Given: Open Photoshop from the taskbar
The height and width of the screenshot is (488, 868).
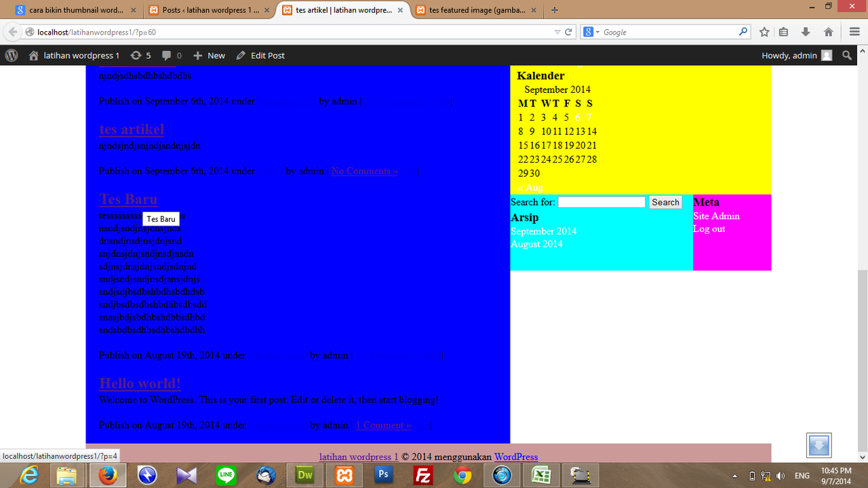Looking at the screenshot, I should click(x=384, y=476).
